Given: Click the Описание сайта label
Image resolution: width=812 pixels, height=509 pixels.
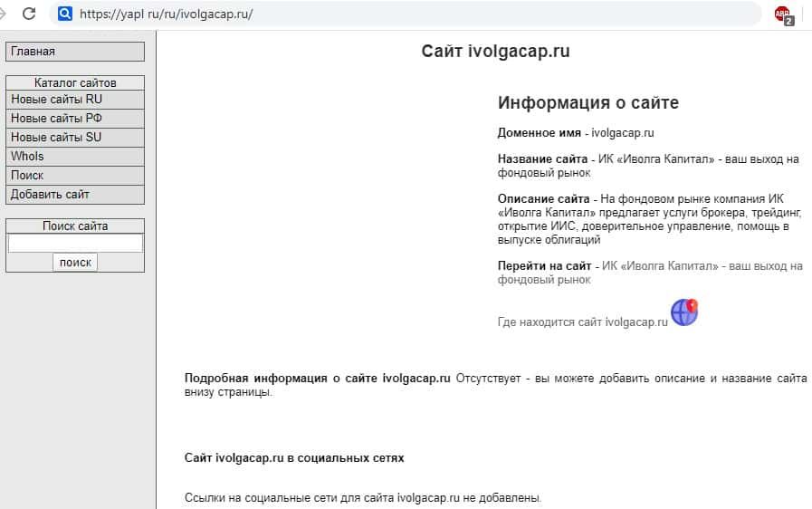Looking at the screenshot, I should tap(543, 199).
